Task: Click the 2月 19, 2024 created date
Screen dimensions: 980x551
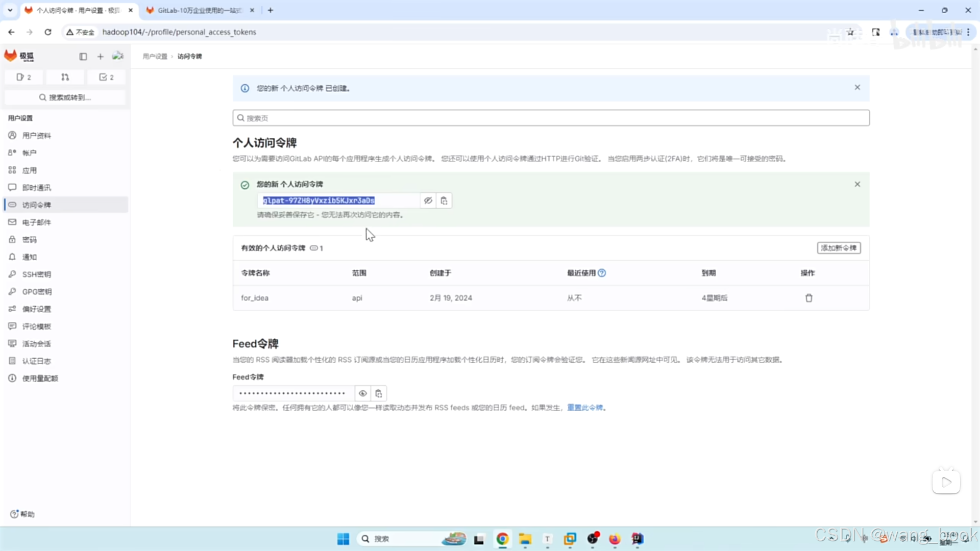Action: tap(451, 298)
